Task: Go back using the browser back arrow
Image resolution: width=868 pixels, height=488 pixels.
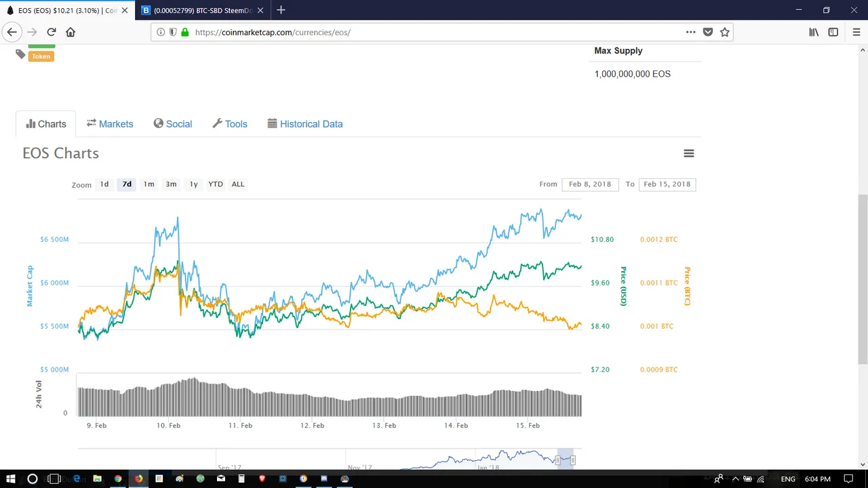Action: pos(12,32)
